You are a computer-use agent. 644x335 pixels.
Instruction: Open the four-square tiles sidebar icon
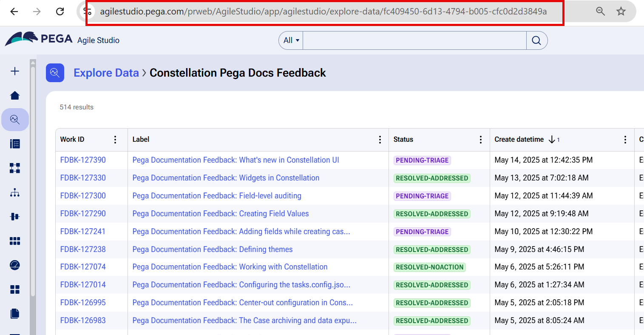click(15, 289)
